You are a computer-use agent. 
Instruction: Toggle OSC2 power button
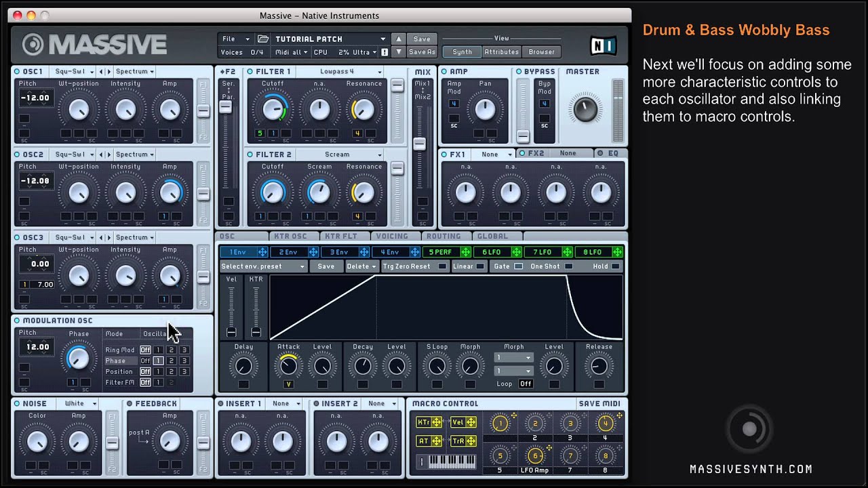pyautogui.click(x=17, y=155)
